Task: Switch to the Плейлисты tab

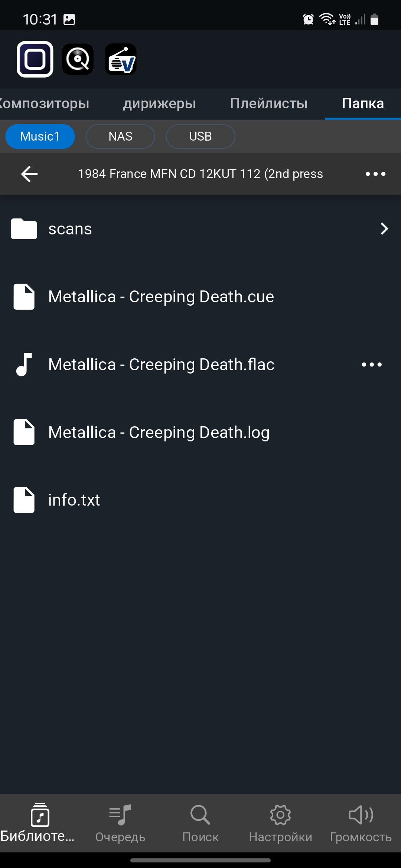Action: [x=269, y=103]
